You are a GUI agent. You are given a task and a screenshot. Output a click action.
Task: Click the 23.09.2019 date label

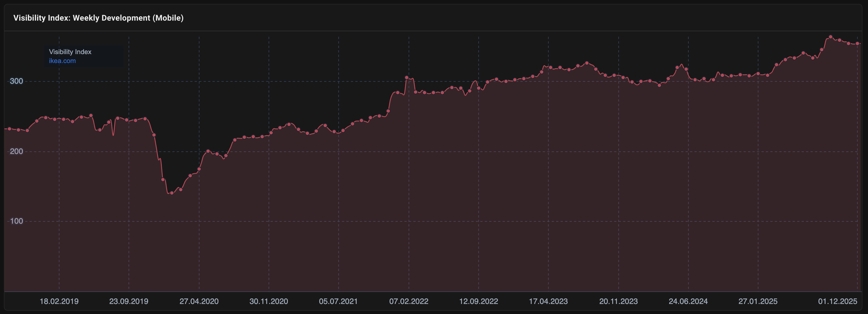click(129, 301)
